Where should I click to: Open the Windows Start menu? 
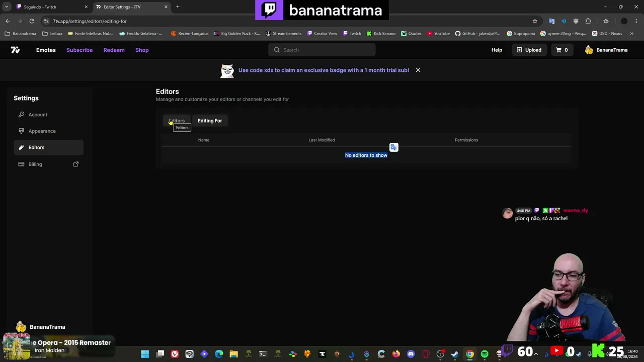click(145, 354)
